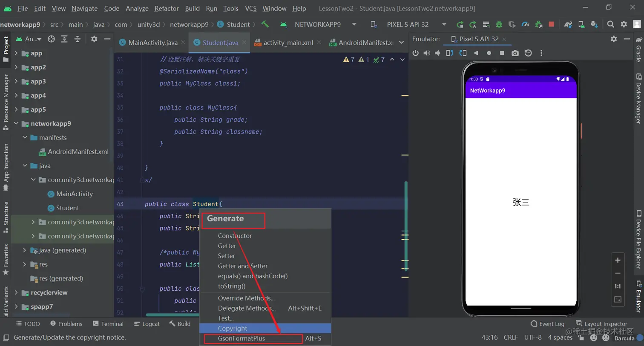Expand all icon in Project panel

point(64,39)
